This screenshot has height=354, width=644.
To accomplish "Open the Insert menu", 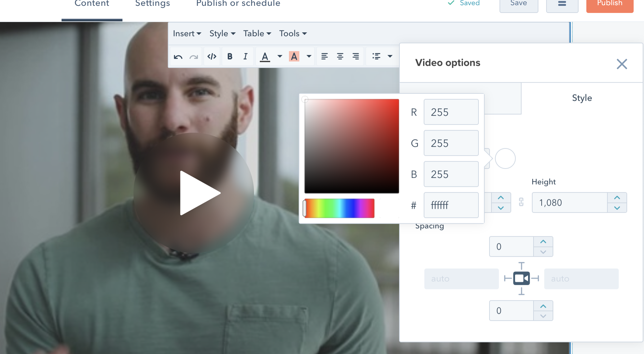I will click(x=187, y=34).
